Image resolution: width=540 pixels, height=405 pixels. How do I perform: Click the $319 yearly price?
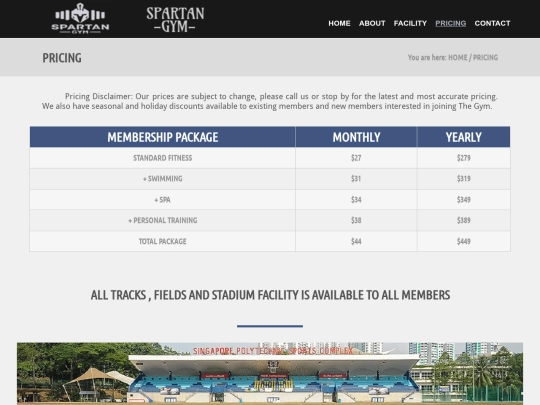point(464,179)
